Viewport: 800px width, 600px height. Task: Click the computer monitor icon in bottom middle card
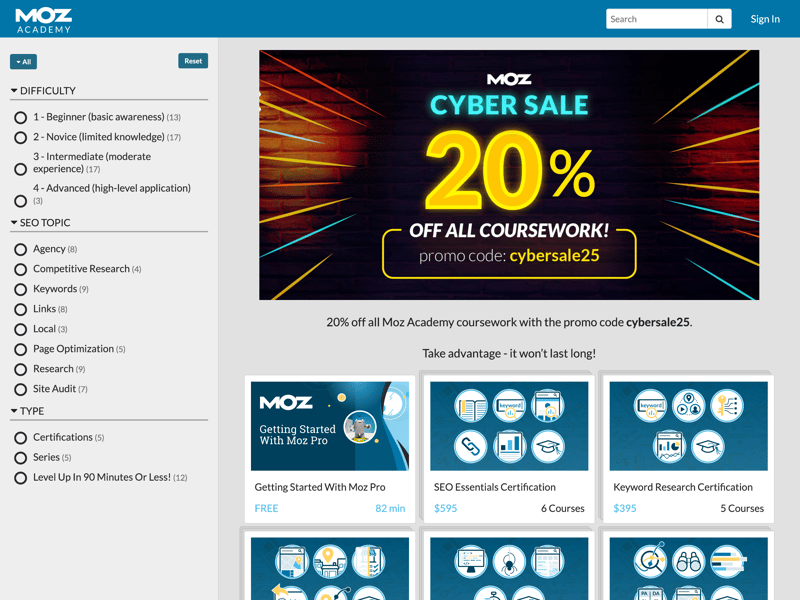point(470,561)
